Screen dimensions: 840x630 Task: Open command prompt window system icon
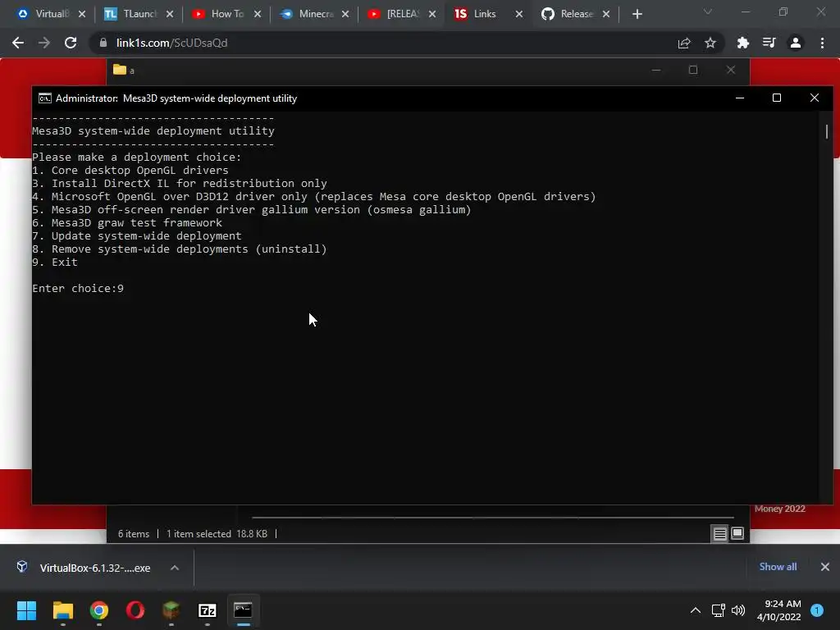[x=45, y=98]
